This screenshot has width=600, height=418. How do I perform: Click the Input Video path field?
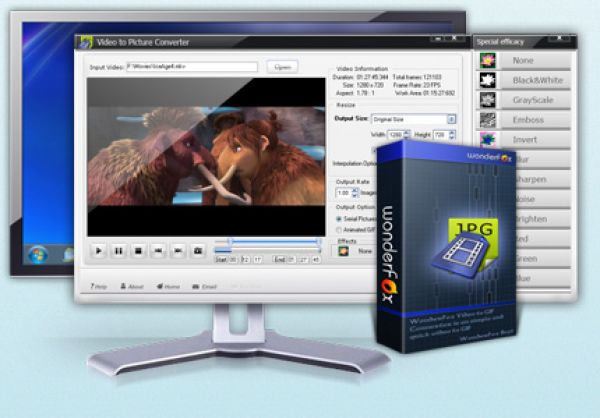192,67
